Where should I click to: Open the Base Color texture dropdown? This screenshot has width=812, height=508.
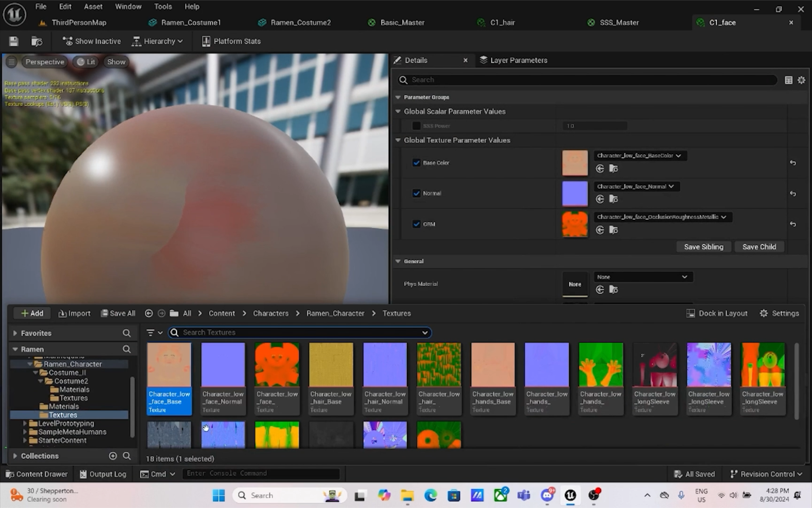[640, 156]
